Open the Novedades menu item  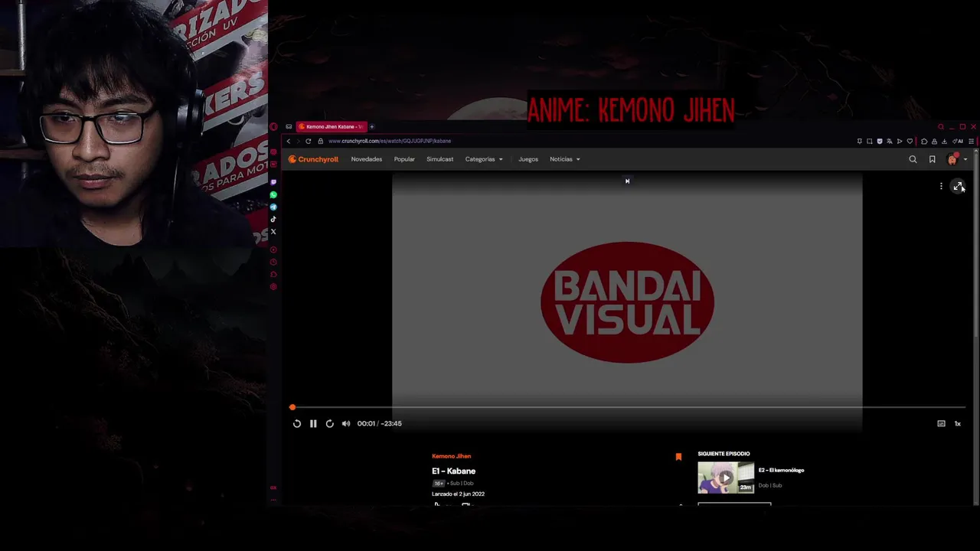coord(366,159)
